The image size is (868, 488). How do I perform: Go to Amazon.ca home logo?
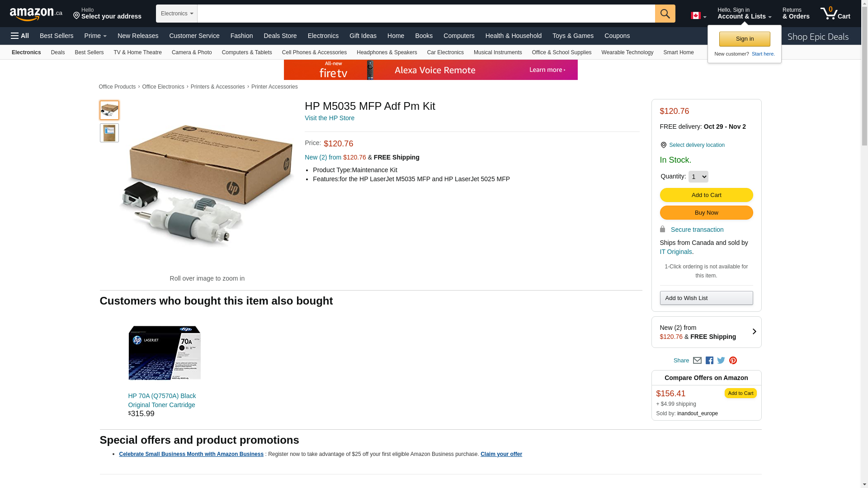(36, 14)
